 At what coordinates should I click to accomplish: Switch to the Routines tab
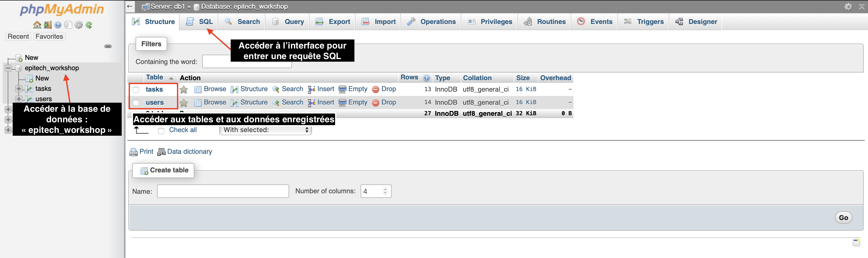coord(545,21)
